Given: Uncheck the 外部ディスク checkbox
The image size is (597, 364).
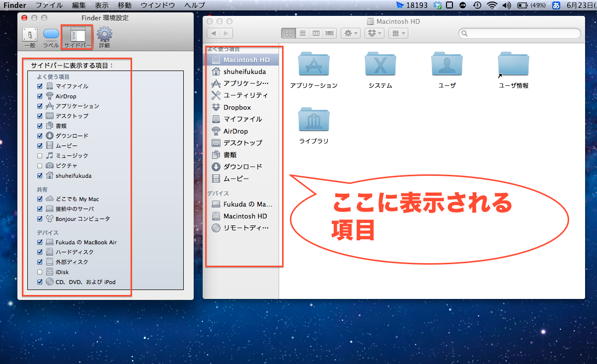Looking at the screenshot, I should (x=40, y=262).
